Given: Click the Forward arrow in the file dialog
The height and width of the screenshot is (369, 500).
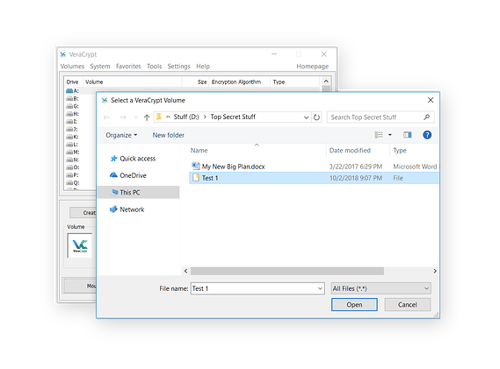Looking at the screenshot, I should [123, 117].
